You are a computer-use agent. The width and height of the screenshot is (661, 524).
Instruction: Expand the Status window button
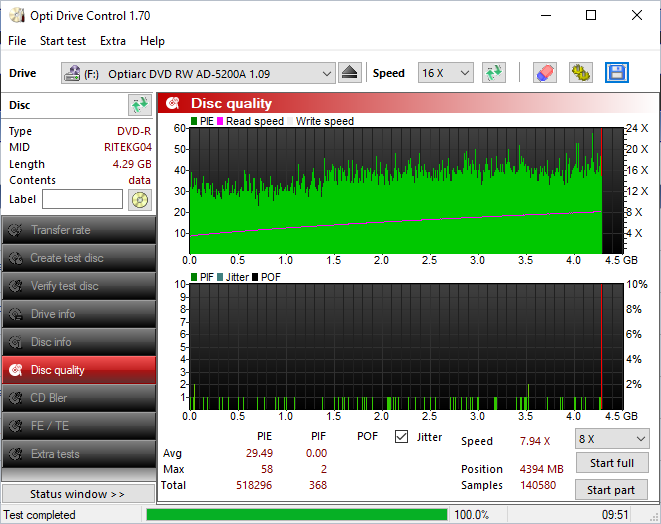click(x=78, y=494)
